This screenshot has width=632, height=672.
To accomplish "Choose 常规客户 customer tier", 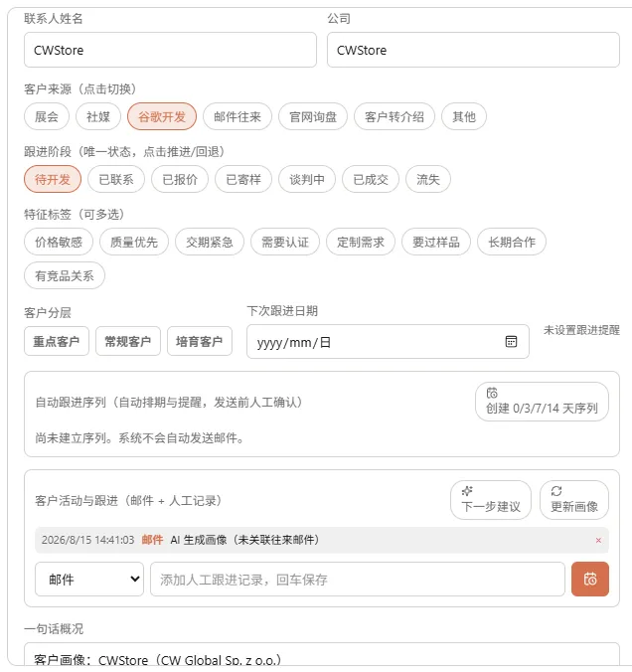I will pos(128,341).
